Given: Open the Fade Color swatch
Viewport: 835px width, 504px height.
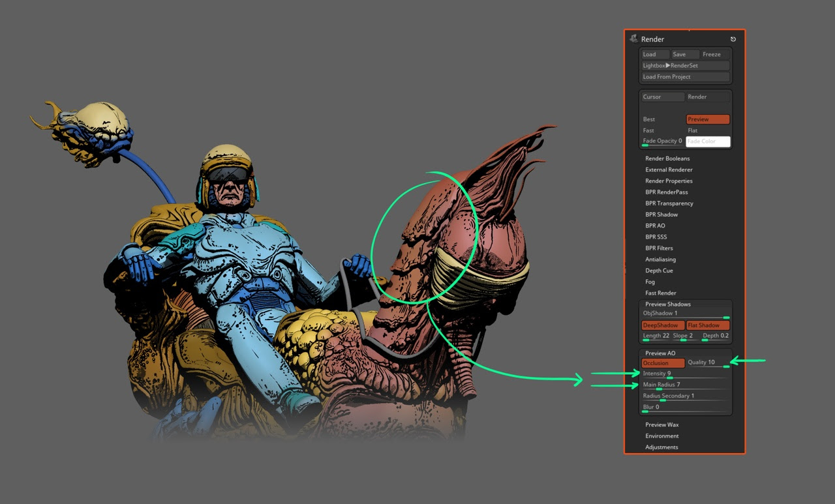Looking at the screenshot, I should point(708,141).
